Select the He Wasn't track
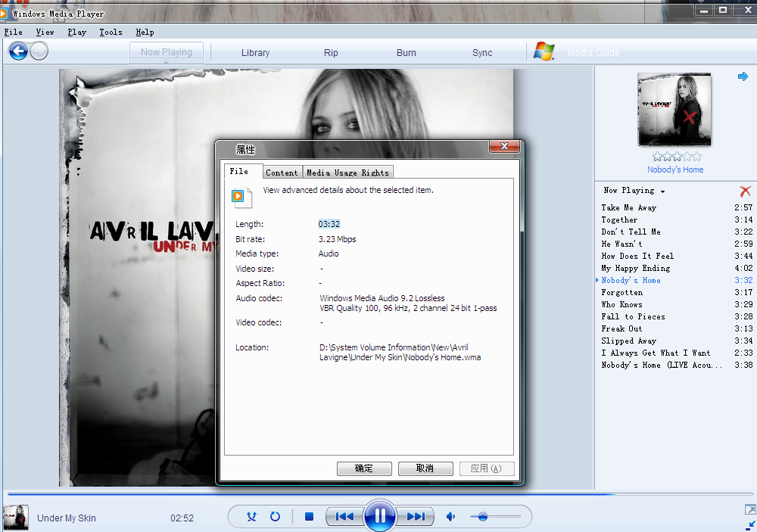Viewport: 757px width, 532px height. [677, 244]
